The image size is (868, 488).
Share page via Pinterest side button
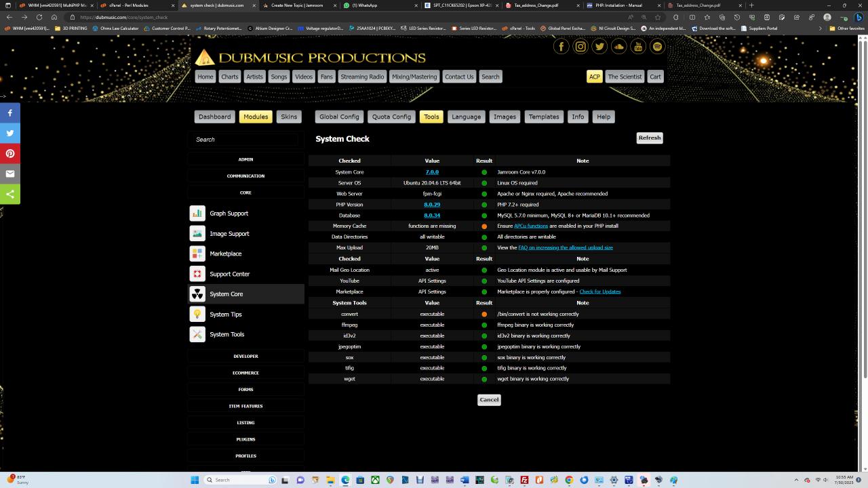pyautogui.click(x=10, y=154)
